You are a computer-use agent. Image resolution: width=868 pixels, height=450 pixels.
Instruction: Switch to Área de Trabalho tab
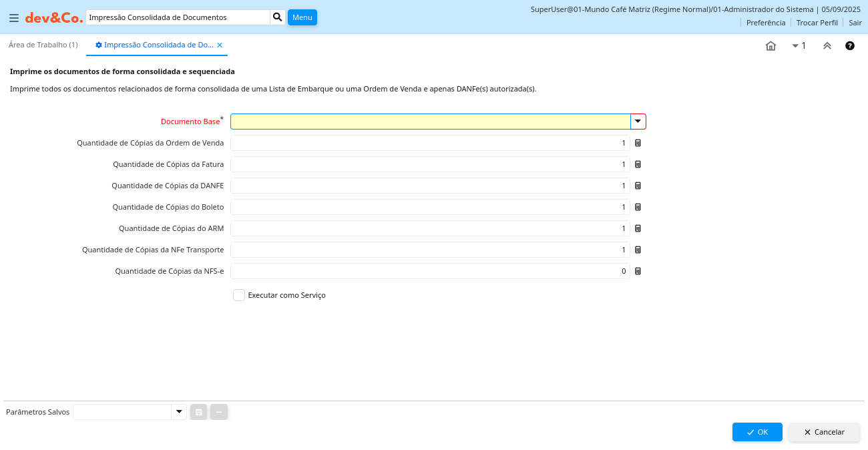pos(43,45)
